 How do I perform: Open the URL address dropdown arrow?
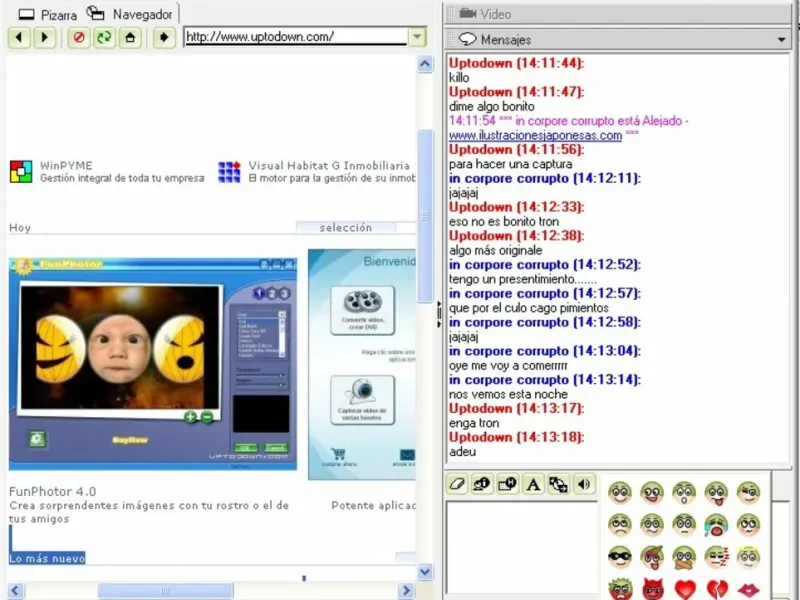coord(417,37)
